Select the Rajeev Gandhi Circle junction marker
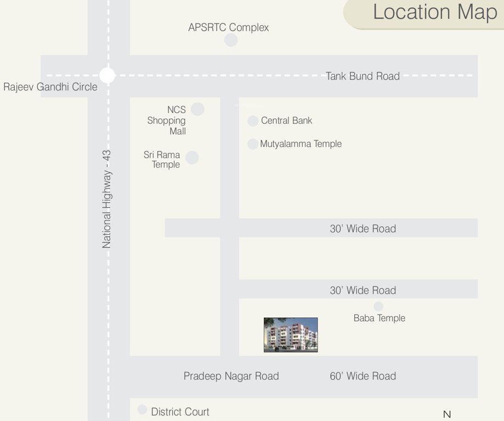This screenshot has height=421, width=504. [107, 75]
